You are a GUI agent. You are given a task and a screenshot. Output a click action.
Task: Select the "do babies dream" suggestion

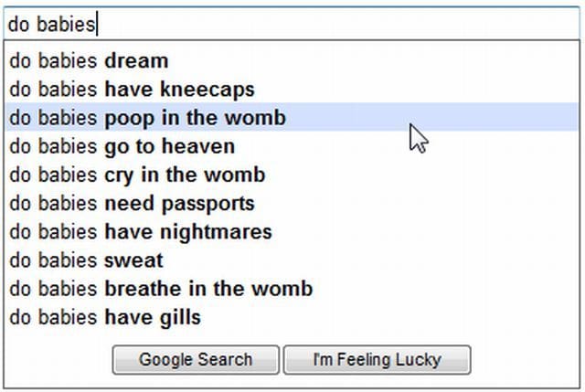click(x=89, y=61)
